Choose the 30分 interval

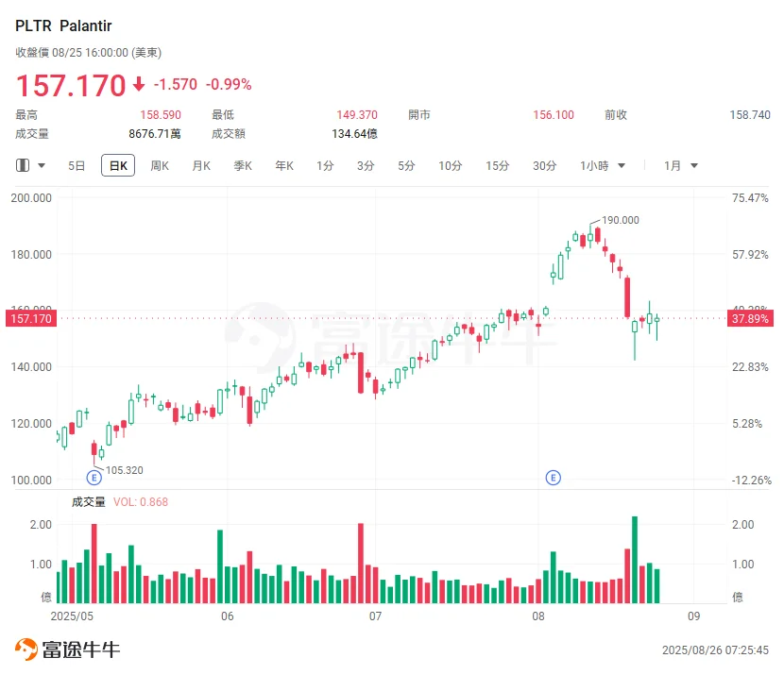[544, 166]
